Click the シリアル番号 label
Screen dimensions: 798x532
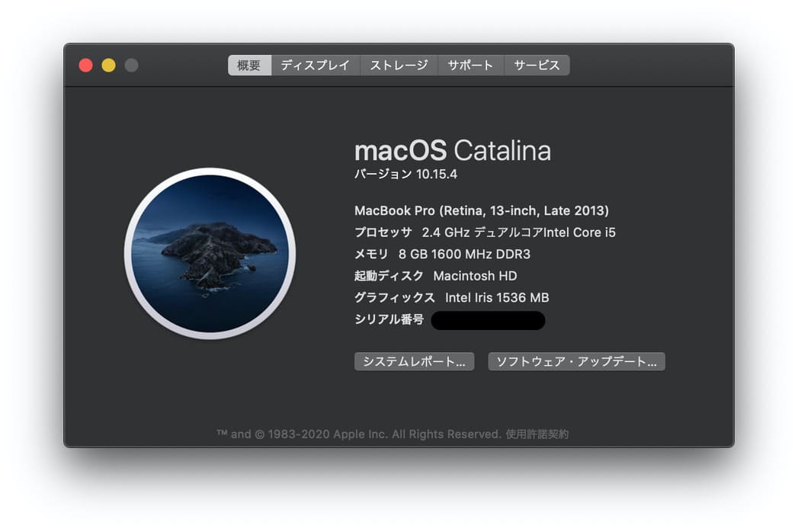[389, 319]
